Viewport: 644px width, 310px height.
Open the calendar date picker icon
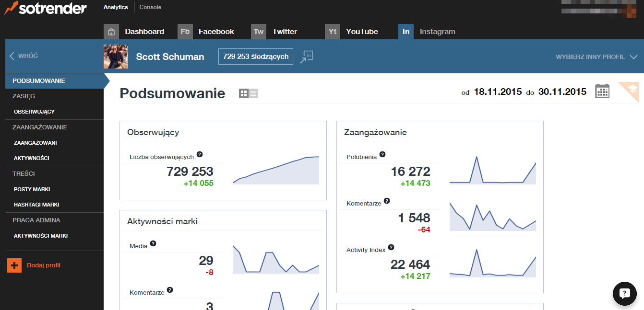[x=602, y=91]
